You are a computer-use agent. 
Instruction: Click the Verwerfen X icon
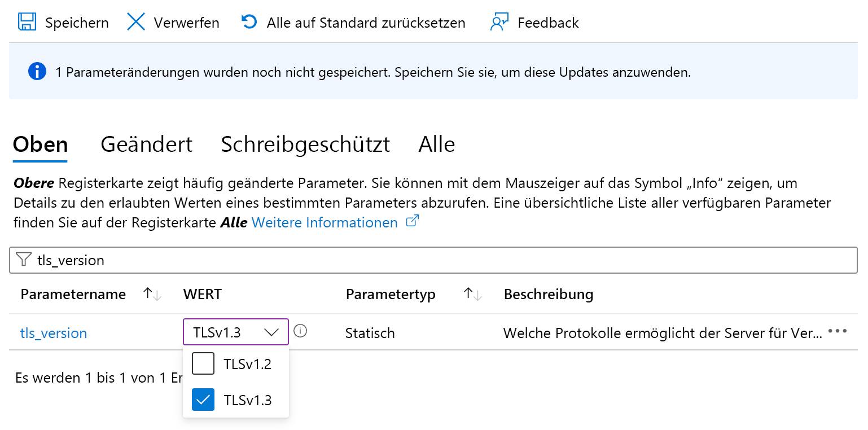pyautogui.click(x=136, y=22)
